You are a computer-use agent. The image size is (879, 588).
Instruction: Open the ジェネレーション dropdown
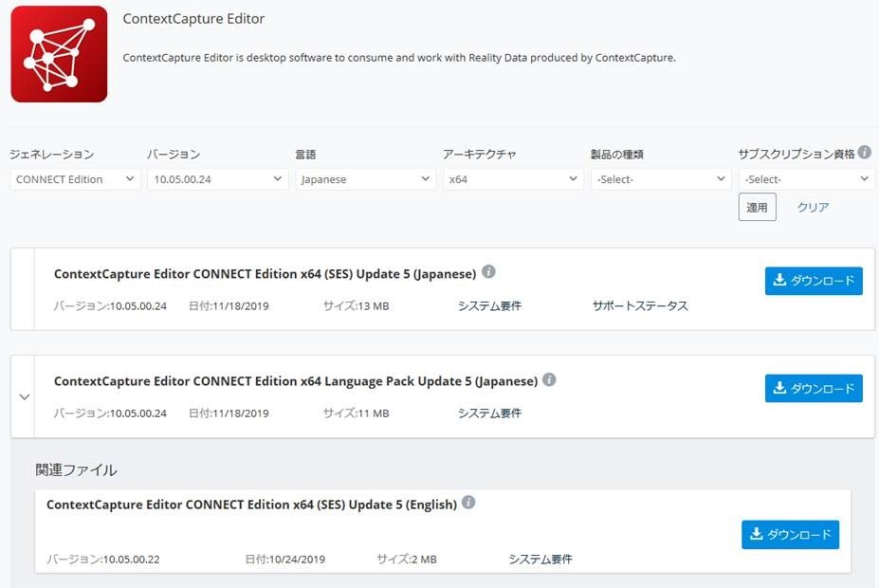pos(74,178)
